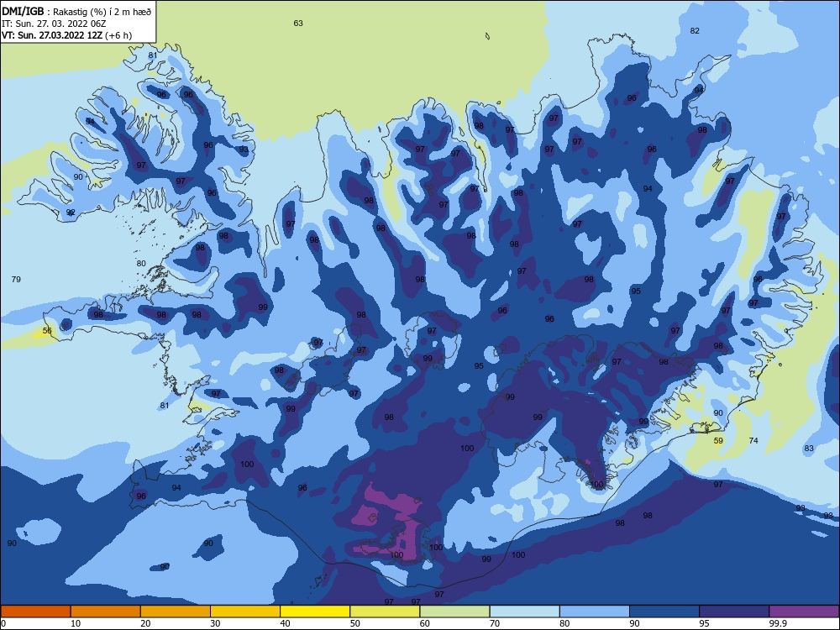This screenshot has width=840, height=630.
Task: Click the legend tick label 0
Action: (3, 623)
